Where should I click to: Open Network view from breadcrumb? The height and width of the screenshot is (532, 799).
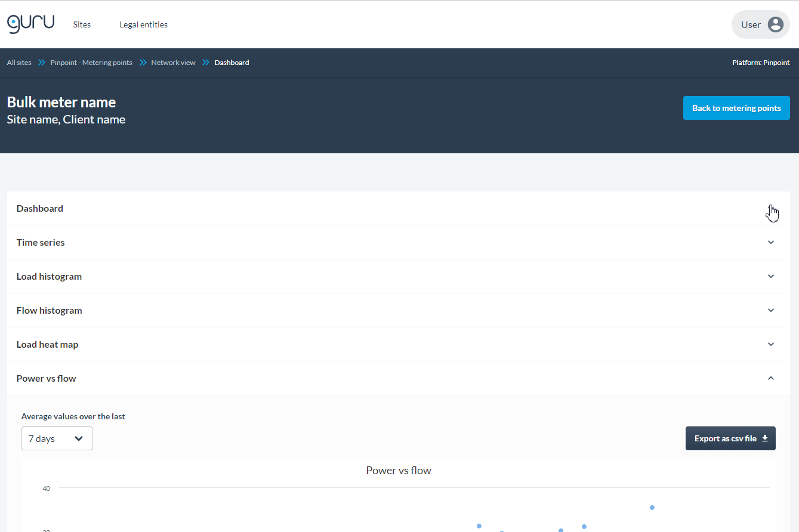[172, 62]
